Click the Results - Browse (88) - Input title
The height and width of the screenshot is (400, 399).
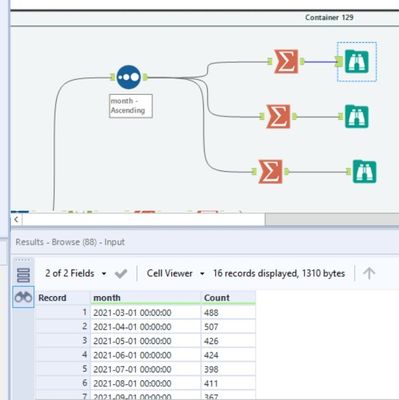tap(70, 242)
